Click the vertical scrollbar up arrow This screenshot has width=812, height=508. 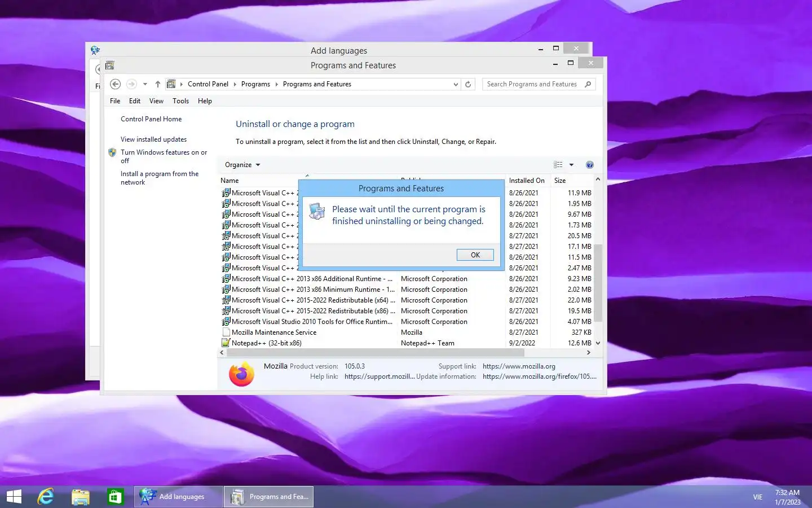point(598,179)
